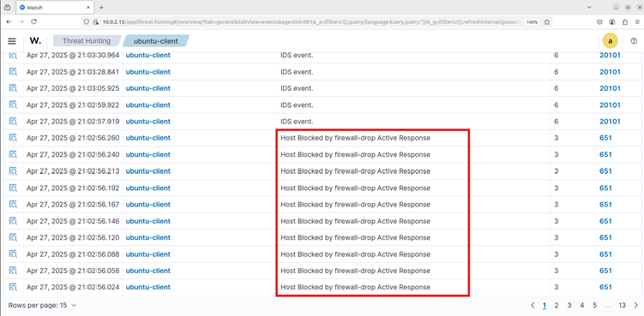Open the Firefox account icon in the toolbar
The height and width of the screenshot is (316, 644).
point(612,22)
